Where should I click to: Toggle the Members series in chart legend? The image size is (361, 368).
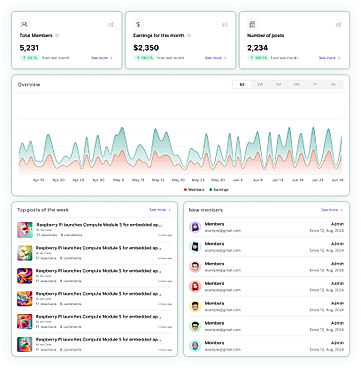coord(194,189)
